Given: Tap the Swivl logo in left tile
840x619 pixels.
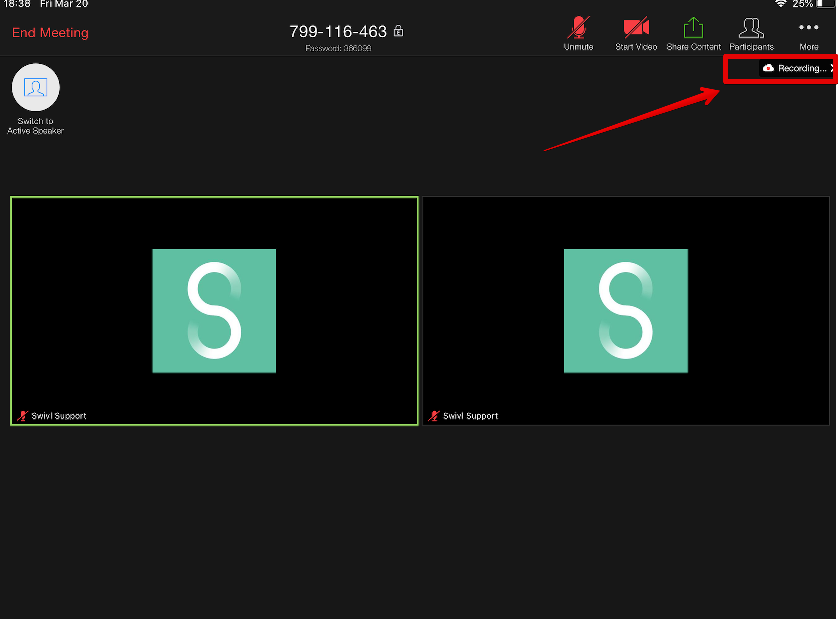Looking at the screenshot, I should [214, 311].
